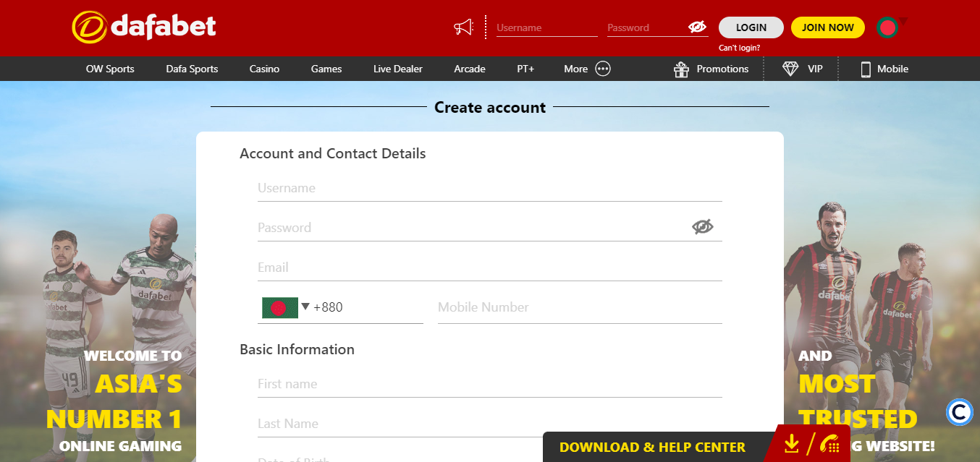Image resolution: width=980 pixels, height=462 pixels.
Task: Click the Promotions gift icon
Action: point(681,69)
